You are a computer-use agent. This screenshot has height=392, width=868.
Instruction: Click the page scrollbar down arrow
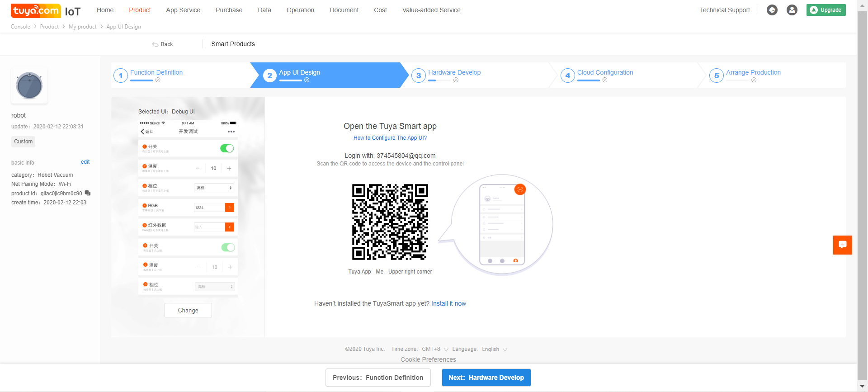[862, 387]
